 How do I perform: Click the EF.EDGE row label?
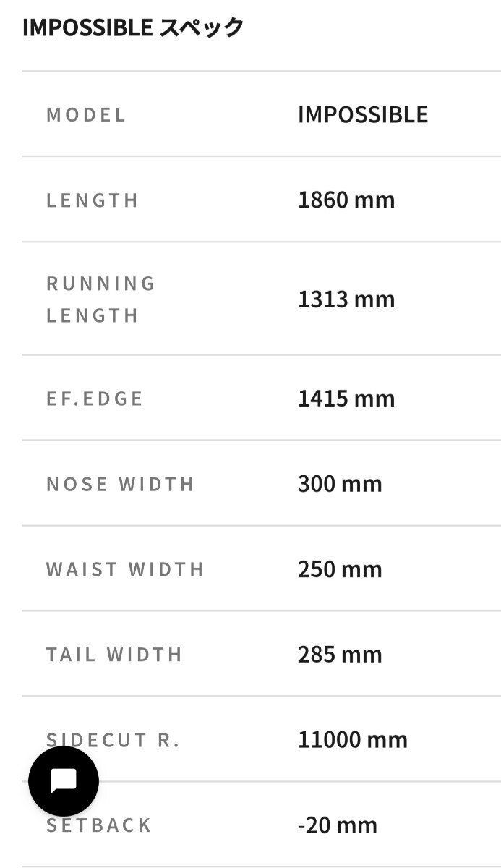95,399
